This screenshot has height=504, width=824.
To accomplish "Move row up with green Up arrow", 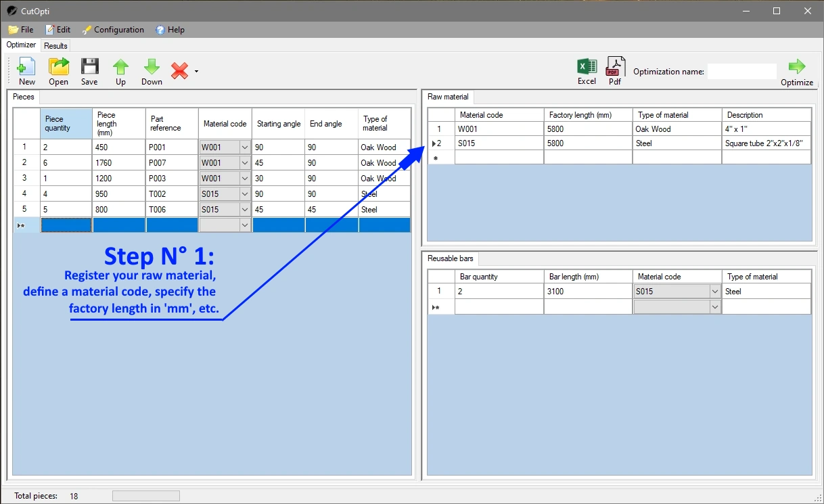I will click(x=120, y=68).
